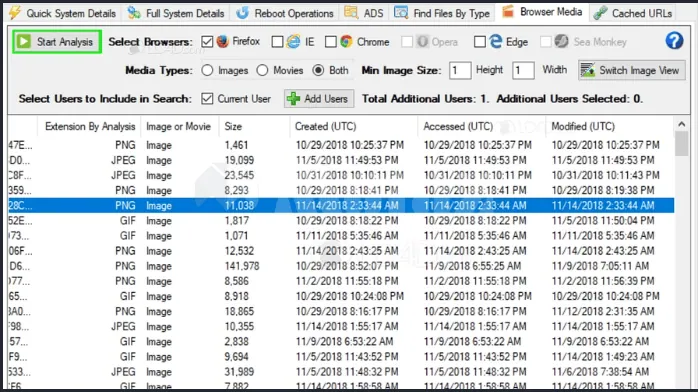Click the Min Image Size Height field
This screenshot has width=698, height=392.
coord(460,70)
